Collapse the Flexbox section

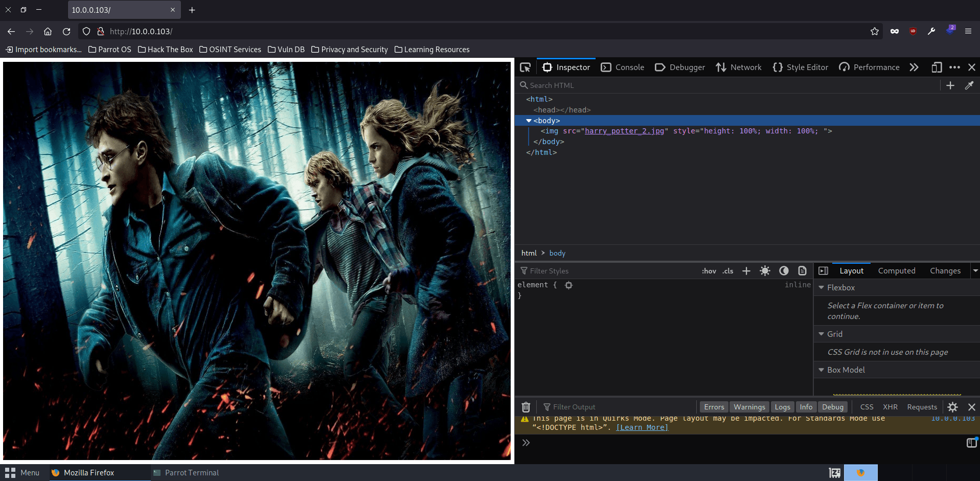821,287
